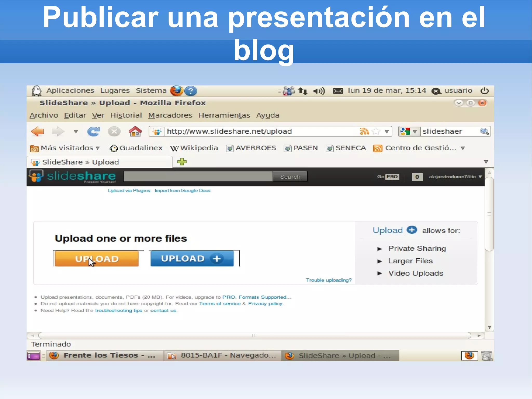
Task: Open Import from Google Docs link
Action: point(182,191)
